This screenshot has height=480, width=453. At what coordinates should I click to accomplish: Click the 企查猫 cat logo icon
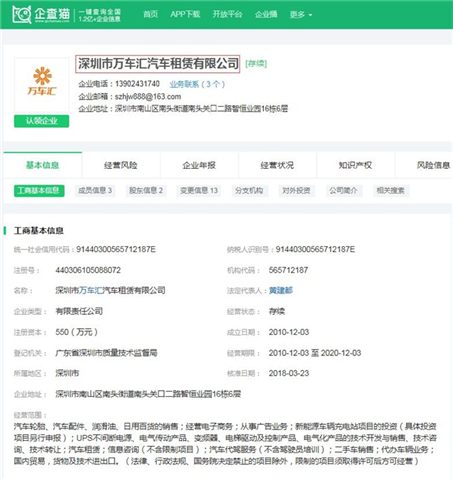pyautogui.click(x=22, y=14)
